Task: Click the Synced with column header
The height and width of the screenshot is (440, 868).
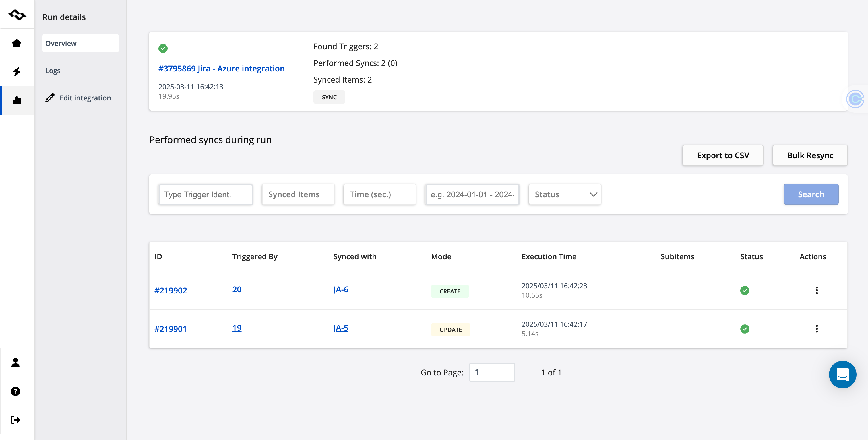Action: click(355, 256)
